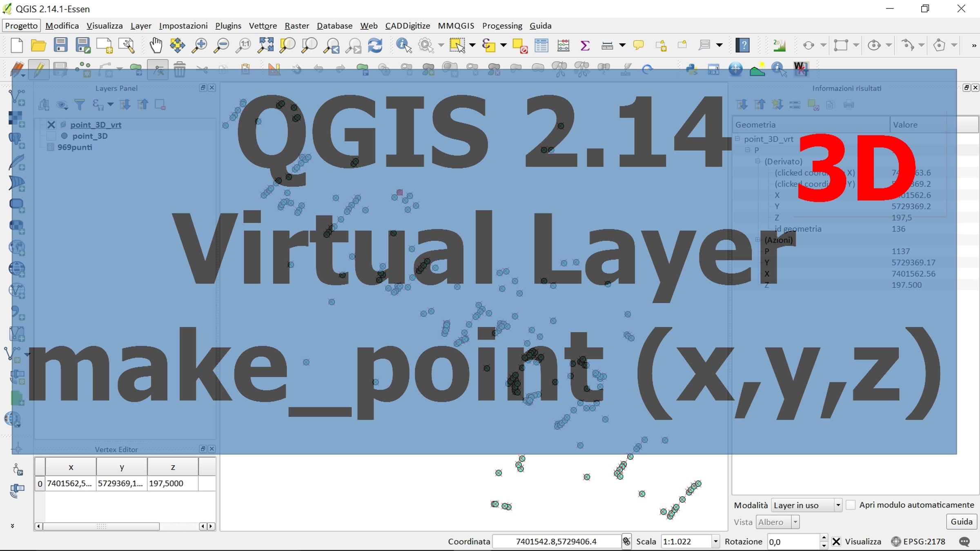Activate the Zoom Out magnifier tool

[x=221, y=45]
